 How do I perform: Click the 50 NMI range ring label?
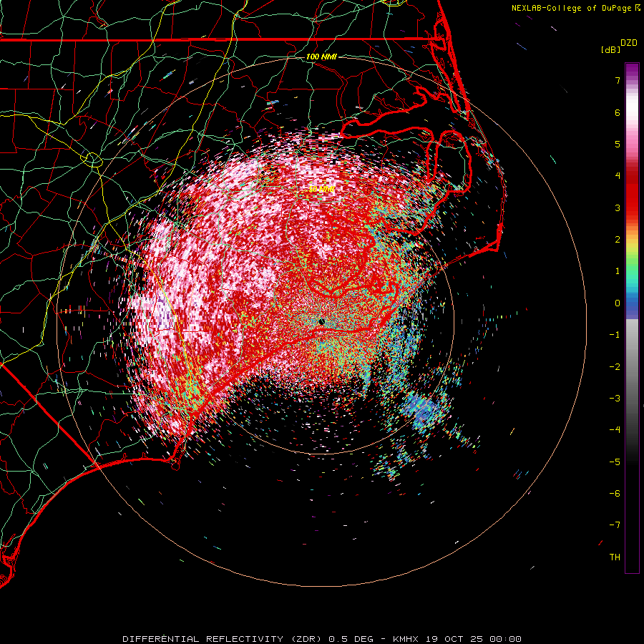click(x=321, y=190)
